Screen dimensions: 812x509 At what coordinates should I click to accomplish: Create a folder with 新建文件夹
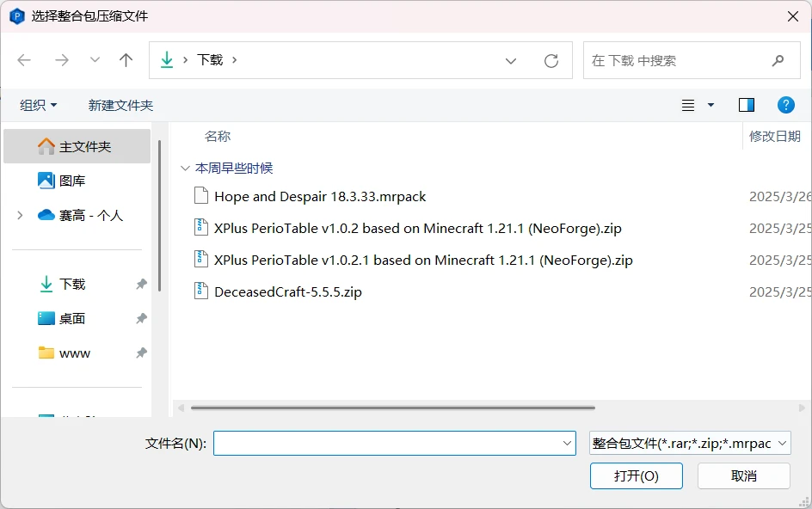pyautogui.click(x=120, y=105)
